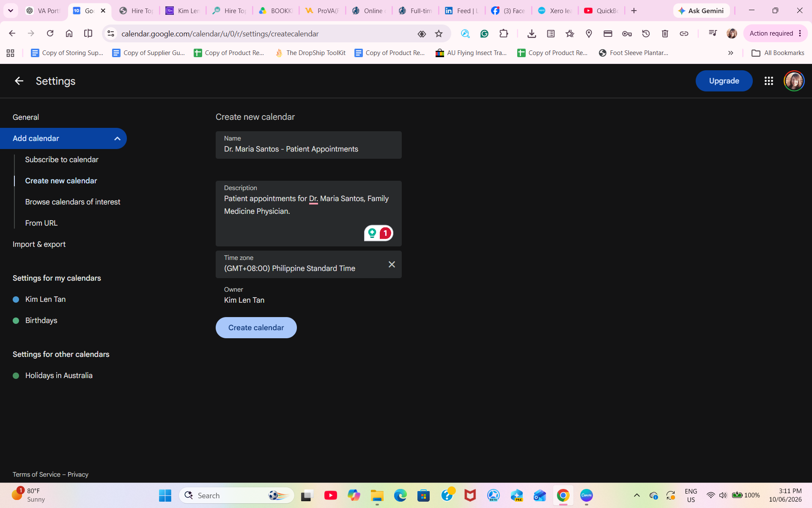Open the link chain extension icon
Image resolution: width=812 pixels, height=508 pixels.
tap(684, 33)
